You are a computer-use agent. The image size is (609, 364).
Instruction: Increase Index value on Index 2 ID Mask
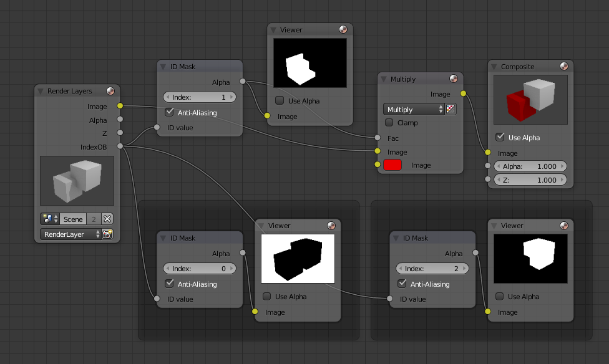tap(464, 268)
